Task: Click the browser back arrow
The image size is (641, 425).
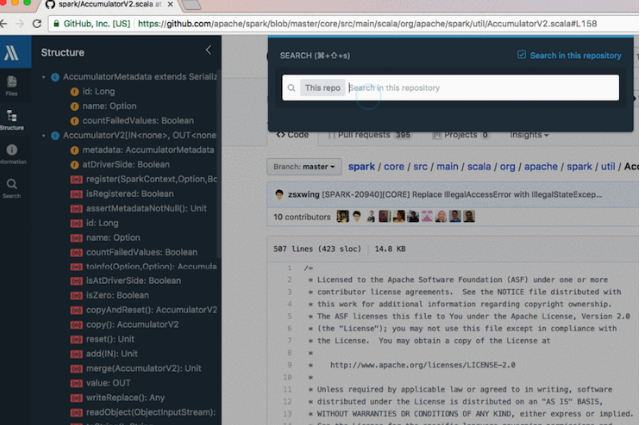Action: tap(3, 24)
